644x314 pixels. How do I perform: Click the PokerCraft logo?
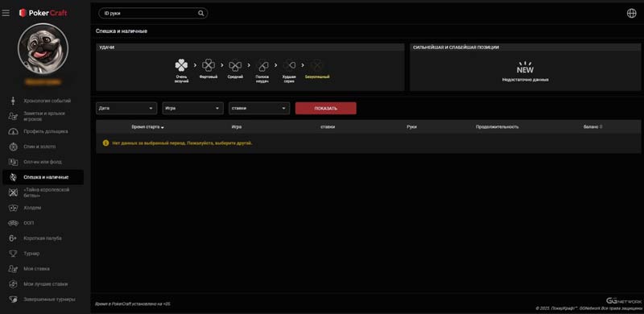coord(43,13)
